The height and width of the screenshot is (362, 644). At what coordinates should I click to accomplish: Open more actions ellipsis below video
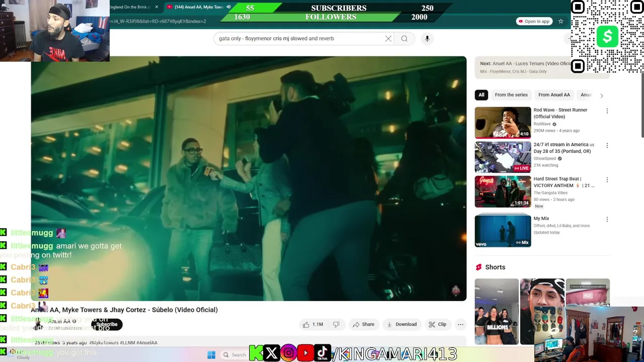(460, 324)
